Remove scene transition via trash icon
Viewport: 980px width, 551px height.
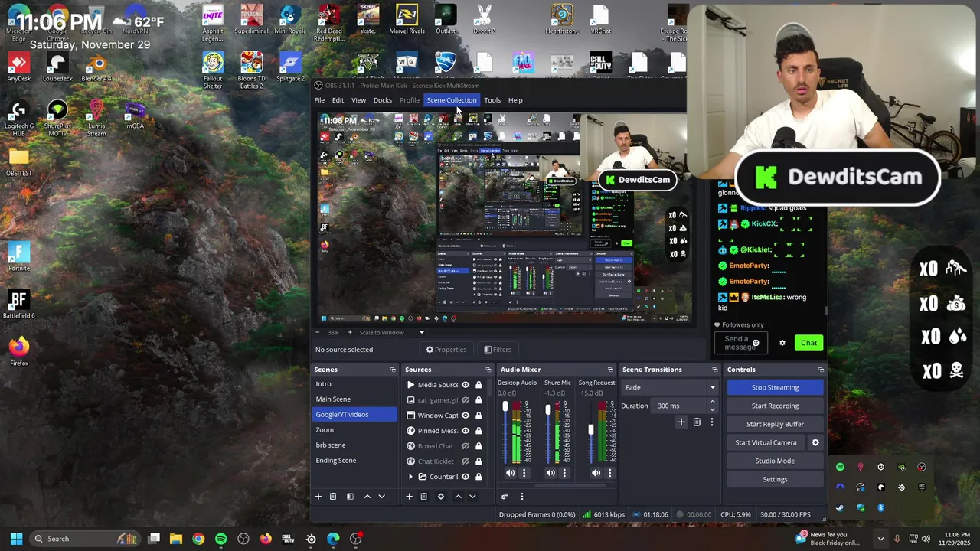(697, 422)
